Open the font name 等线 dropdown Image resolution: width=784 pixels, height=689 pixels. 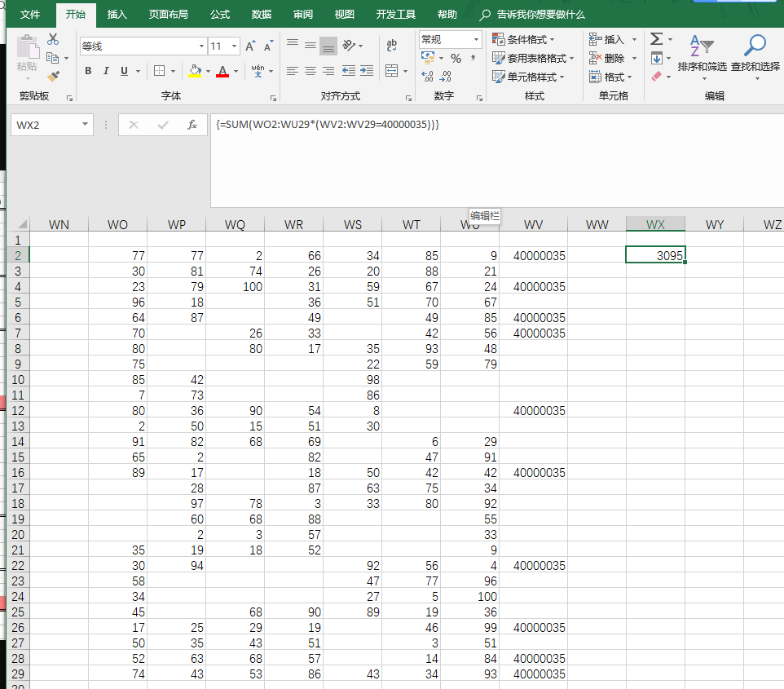pos(201,46)
